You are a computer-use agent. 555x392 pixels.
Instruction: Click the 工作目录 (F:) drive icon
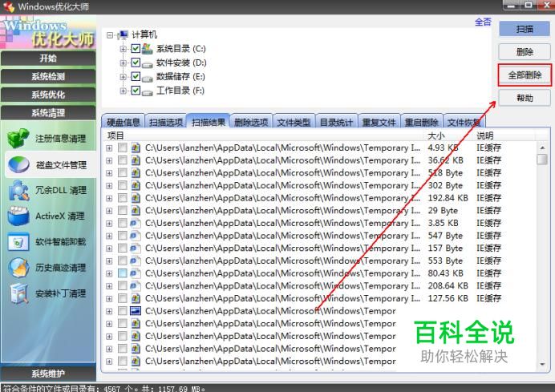pyautogui.click(x=147, y=92)
